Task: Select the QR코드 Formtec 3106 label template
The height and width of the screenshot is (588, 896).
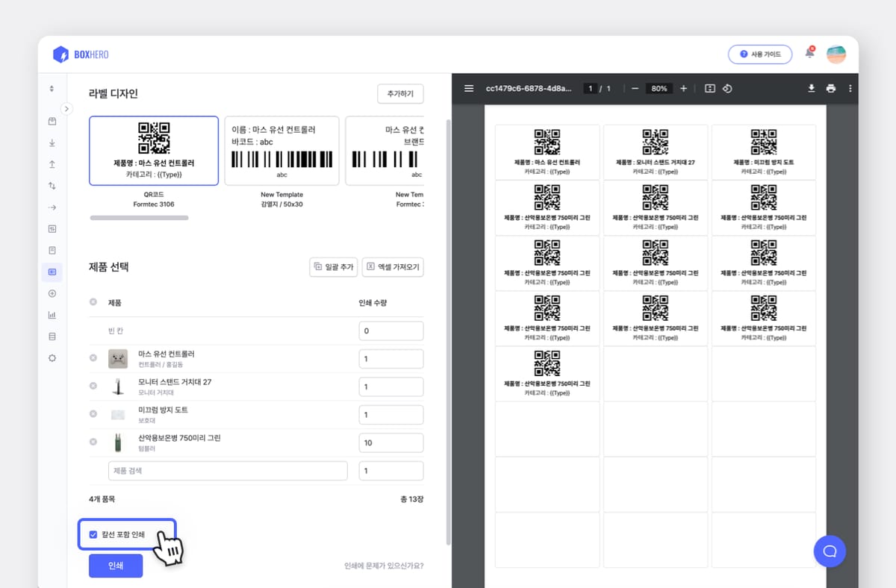Action: [x=154, y=151]
